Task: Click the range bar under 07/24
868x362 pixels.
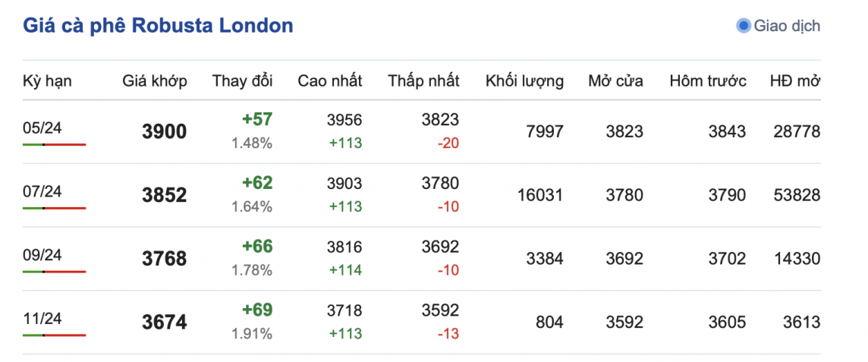Action: pyautogui.click(x=54, y=208)
